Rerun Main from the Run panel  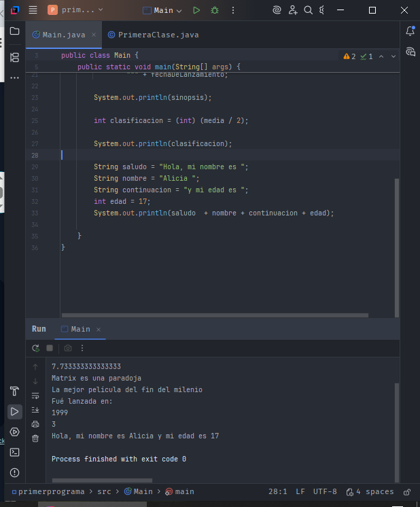click(35, 348)
